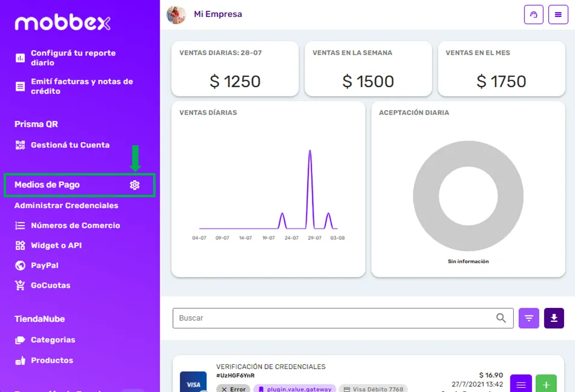Viewport: 575px width, 392px height.
Task: Open the transaction options menu button
Action: 521,384
